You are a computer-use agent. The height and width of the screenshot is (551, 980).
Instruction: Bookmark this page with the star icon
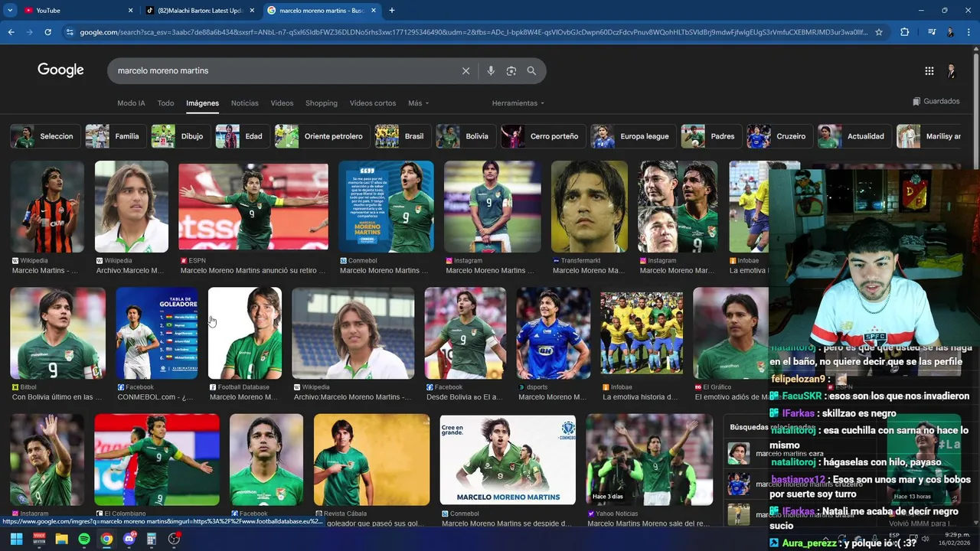tap(879, 32)
